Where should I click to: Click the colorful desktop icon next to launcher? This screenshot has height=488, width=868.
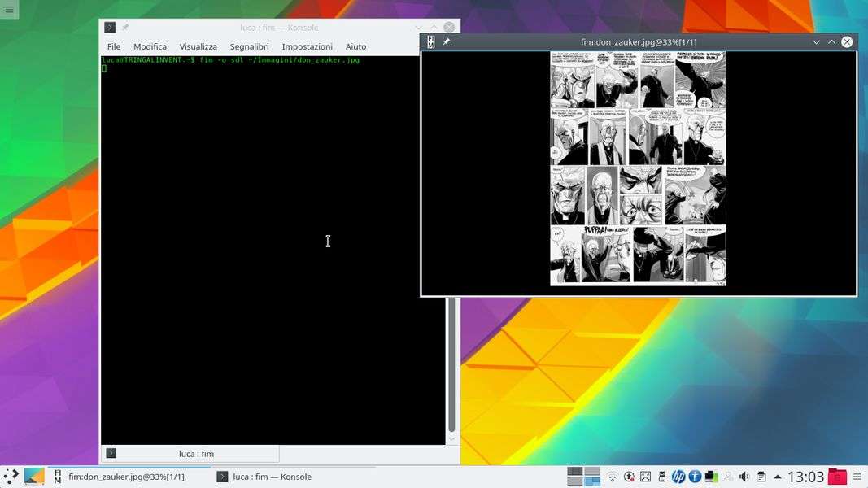point(34,477)
